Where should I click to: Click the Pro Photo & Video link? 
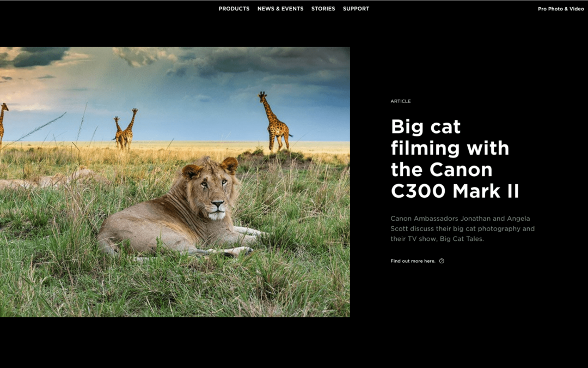click(561, 9)
